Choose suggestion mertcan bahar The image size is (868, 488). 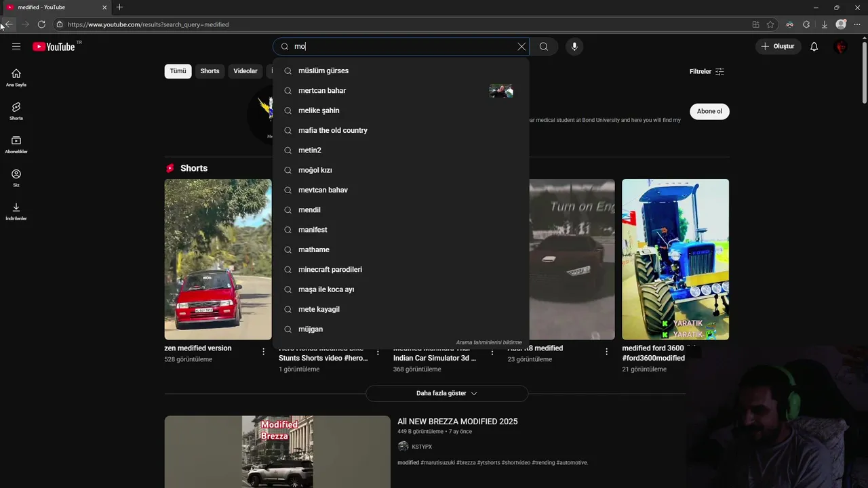click(401, 91)
